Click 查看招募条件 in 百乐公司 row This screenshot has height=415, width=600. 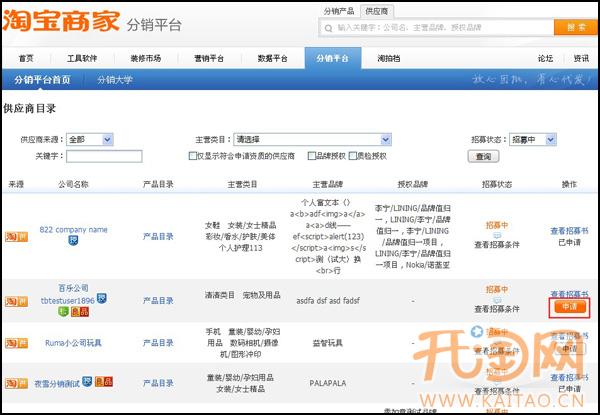[497, 309]
